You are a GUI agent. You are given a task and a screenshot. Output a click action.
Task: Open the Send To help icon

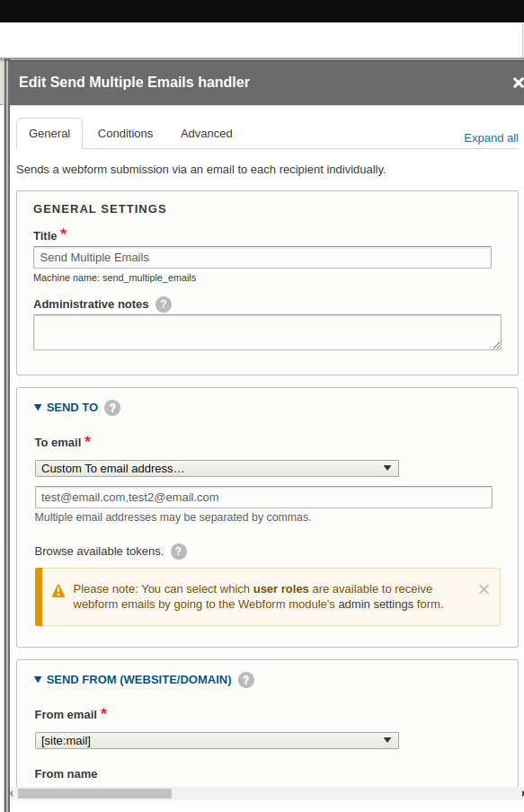112,408
